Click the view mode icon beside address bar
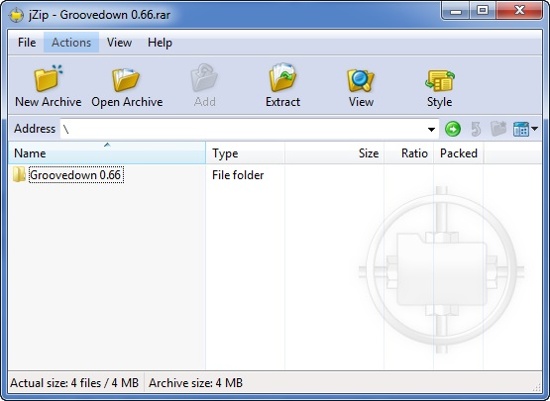The width and height of the screenshot is (550, 401). pyautogui.click(x=521, y=129)
